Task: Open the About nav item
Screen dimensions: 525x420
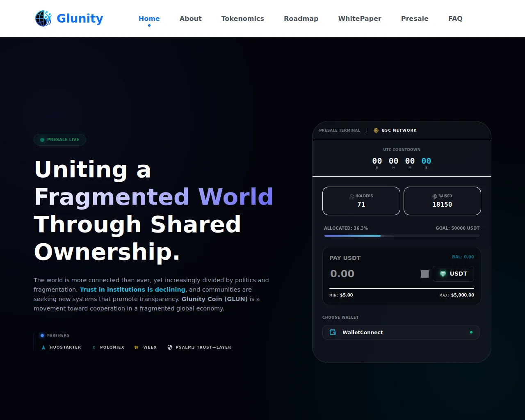Action: (x=191, y=18)
